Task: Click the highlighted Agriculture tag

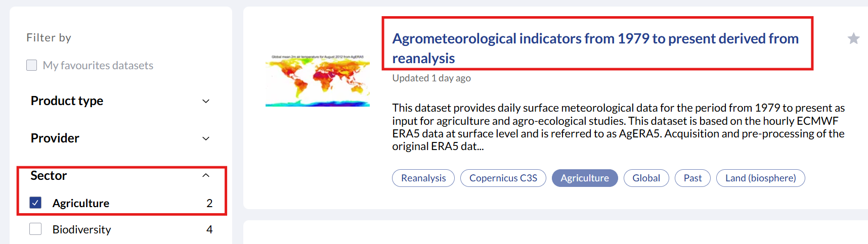Action: (x=584, y=178)
